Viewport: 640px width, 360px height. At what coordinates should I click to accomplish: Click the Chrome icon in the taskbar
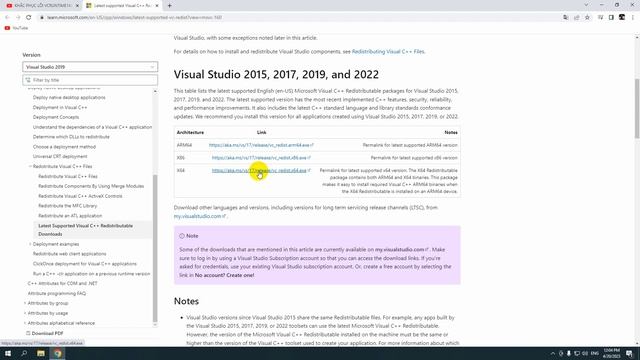[58, 353]
